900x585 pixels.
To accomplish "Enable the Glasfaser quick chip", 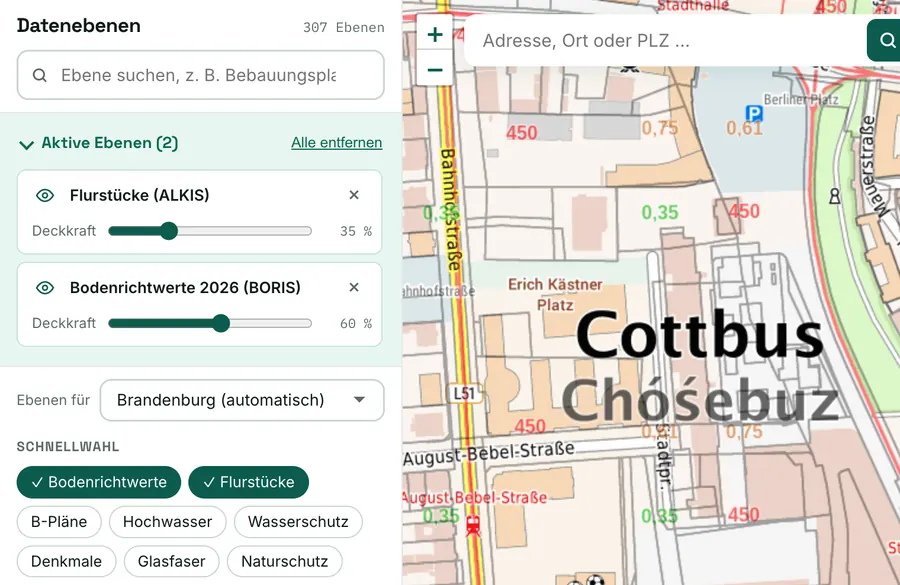I will pos(172,561).
